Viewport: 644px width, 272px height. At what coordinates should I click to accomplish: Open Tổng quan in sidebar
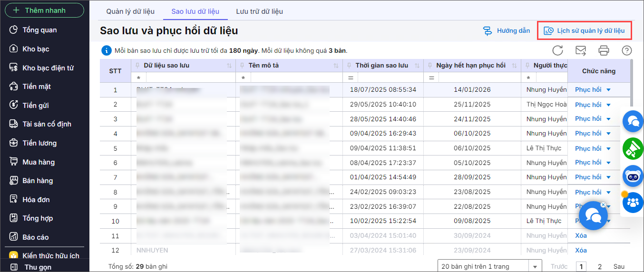(14, 30)
